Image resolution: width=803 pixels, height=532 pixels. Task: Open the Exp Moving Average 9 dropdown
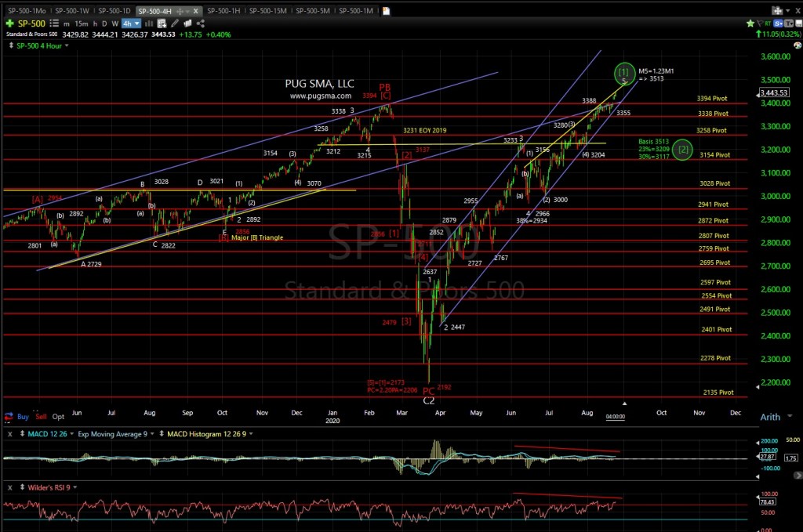(152, 434)
